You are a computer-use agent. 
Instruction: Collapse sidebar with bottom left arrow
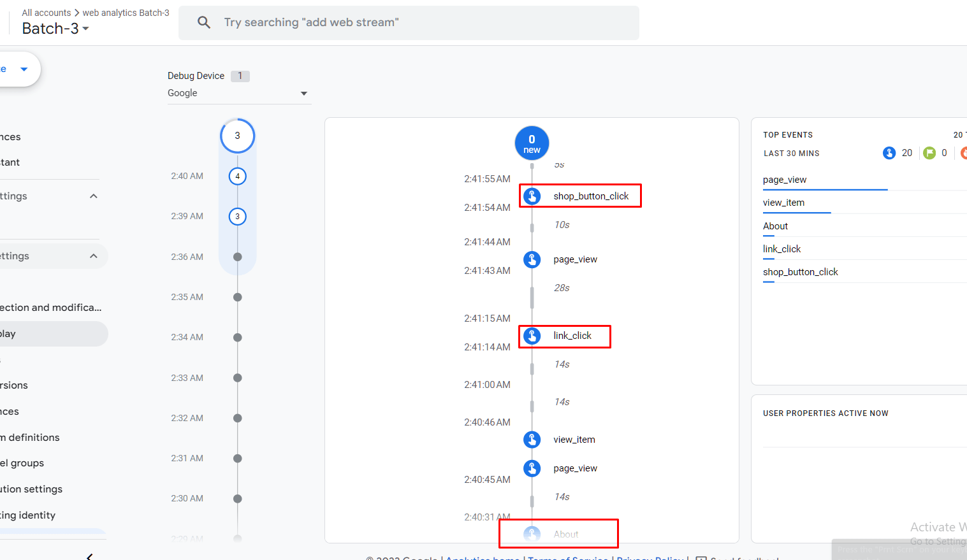coord(89,556)
